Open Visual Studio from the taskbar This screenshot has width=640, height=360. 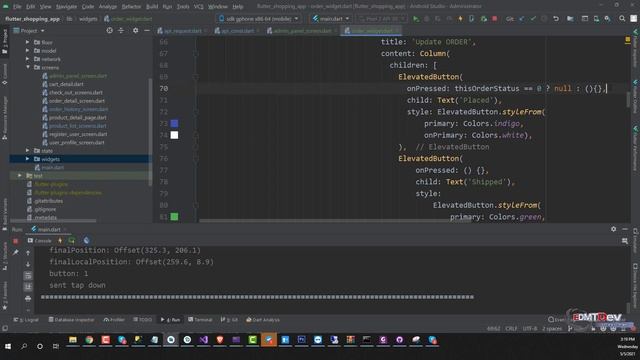pyautogui.click(x=203, y=340)
